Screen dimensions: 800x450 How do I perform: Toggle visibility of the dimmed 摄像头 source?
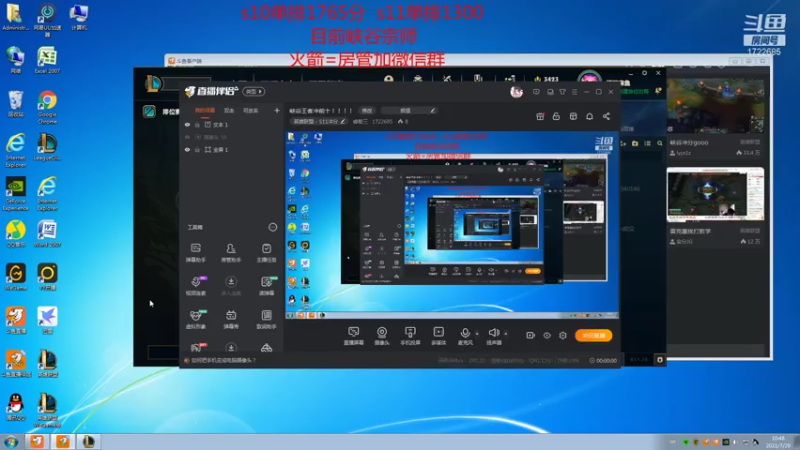(x=187, y=137)
